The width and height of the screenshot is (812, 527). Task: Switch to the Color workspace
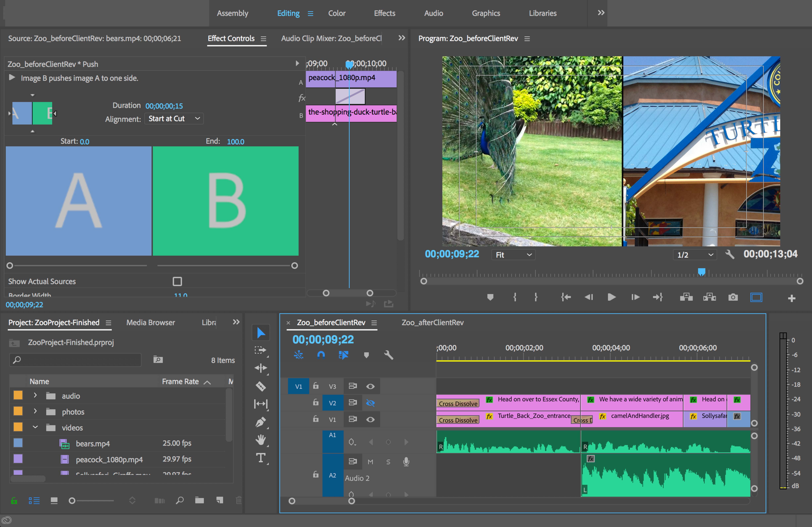click(337, 13)
